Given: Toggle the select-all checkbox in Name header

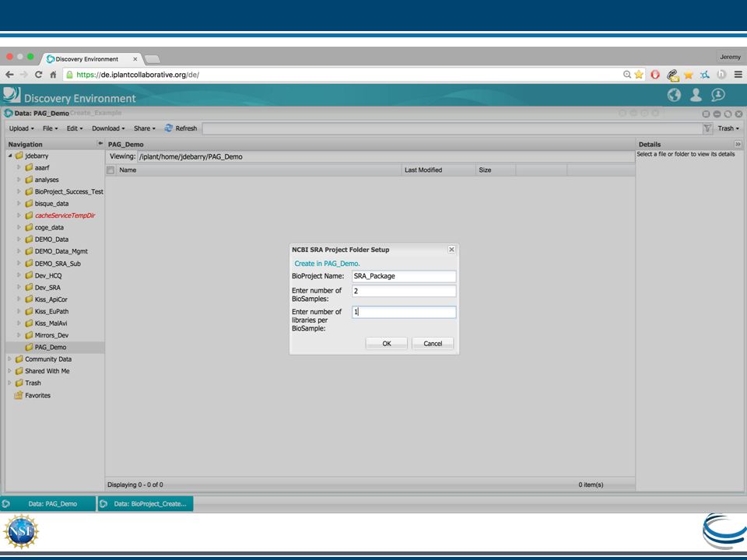Looking at the screenshot, I should pos(110,170).
